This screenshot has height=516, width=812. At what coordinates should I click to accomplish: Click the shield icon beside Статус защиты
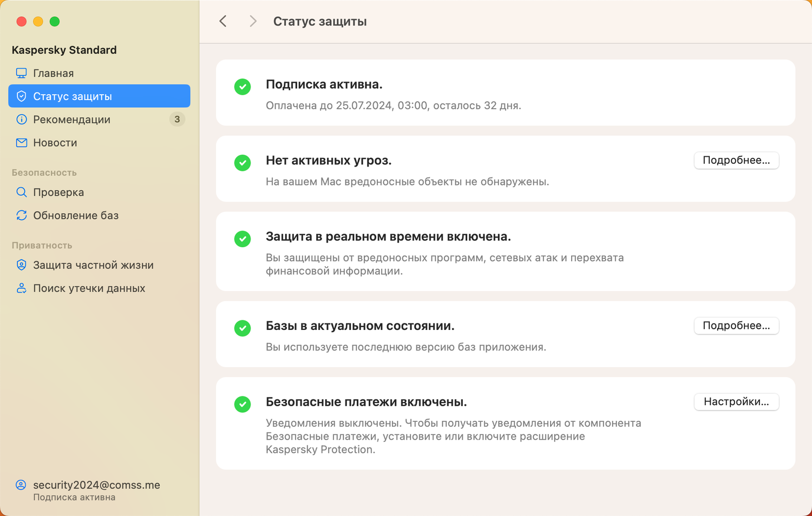(22, 96)
